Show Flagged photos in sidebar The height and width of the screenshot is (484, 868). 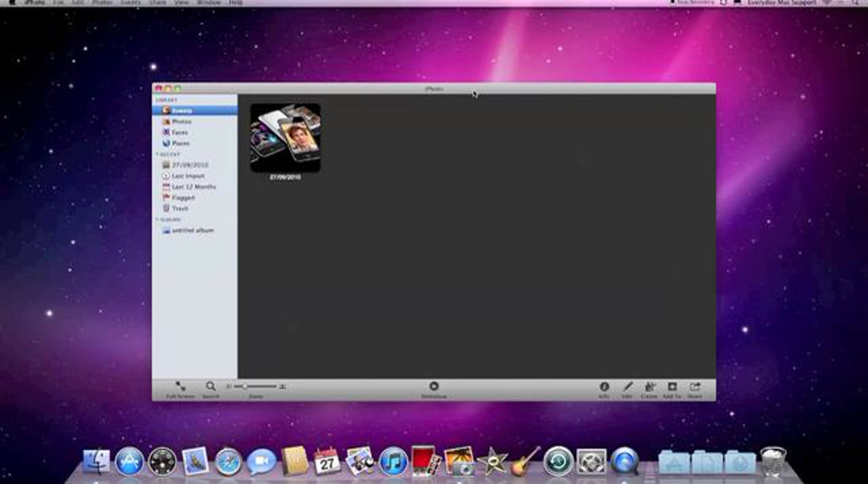click(183, 198)
